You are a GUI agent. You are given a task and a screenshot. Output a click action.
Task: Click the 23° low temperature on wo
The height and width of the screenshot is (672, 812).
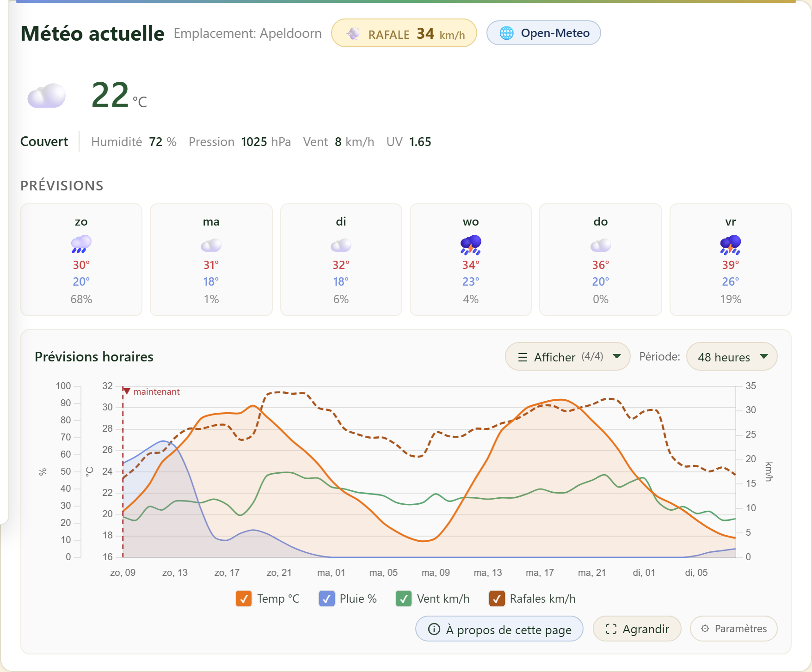click(x=471, y=281)
